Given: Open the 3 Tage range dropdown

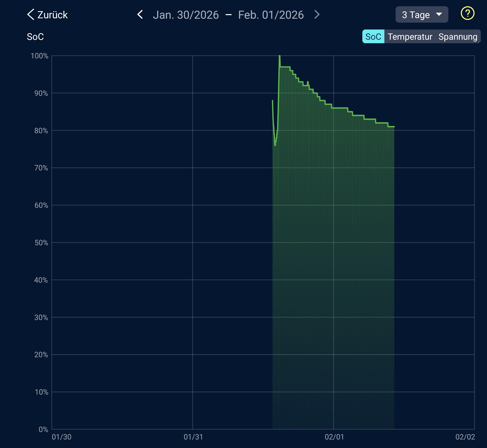Looking at the screenshot, I should (421, 15).
